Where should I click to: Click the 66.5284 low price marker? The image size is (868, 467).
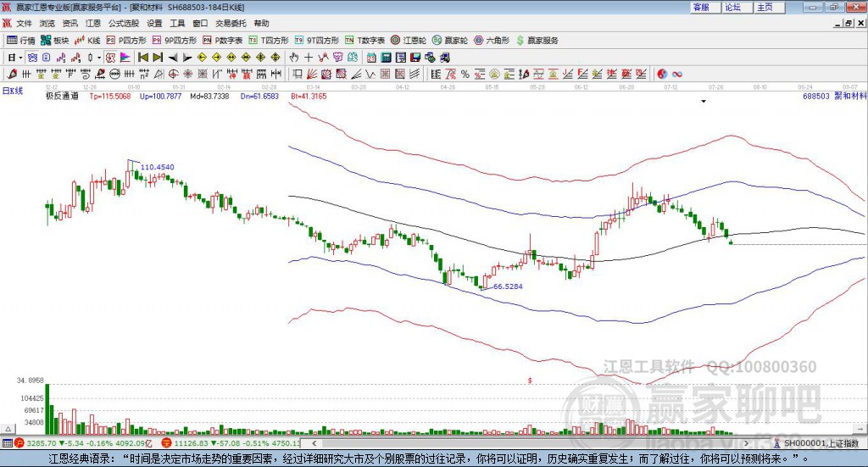click(x=508, y=286)
